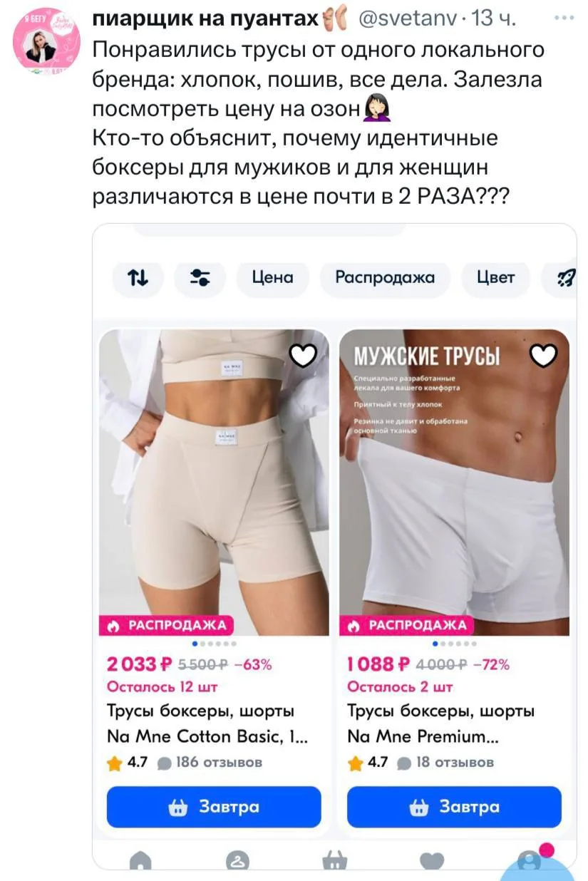The height and width of the screenshot is (881, 588).
Task: Open the smiley face tab in bottom navigation
Action: [x=237, y=861]
